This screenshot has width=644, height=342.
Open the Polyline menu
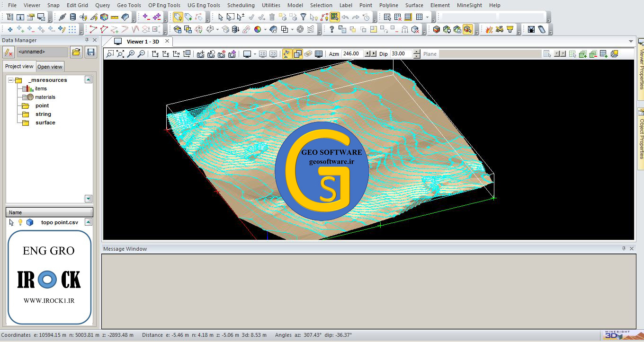[x=389, y=5]
